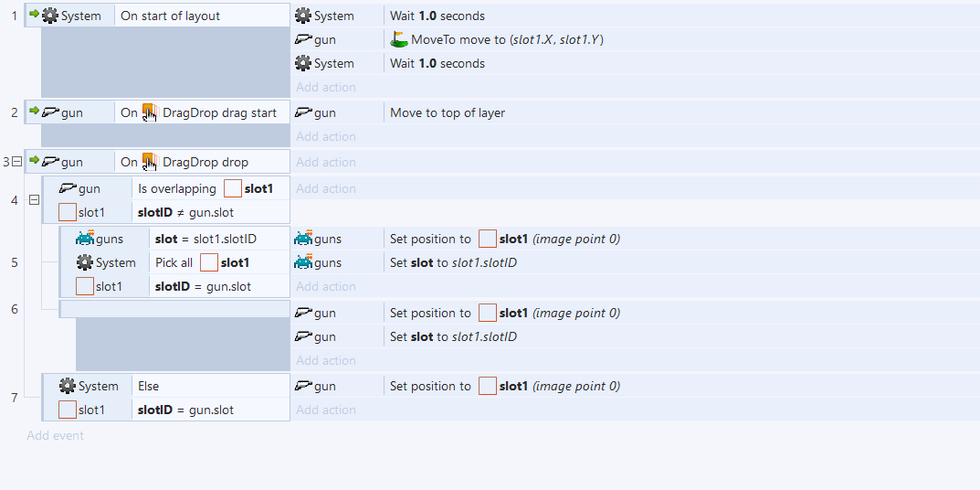Collapse event 3 using its minus box
Viewport: 980px width, 490px height.
[16, 162]
